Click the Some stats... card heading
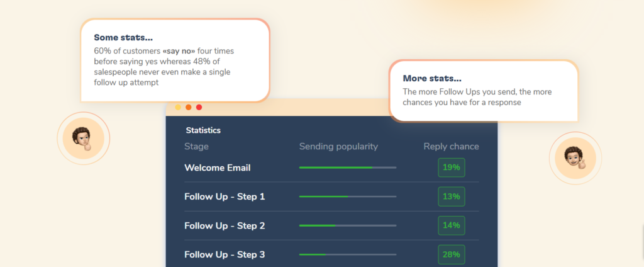This screenshot has width=644, height=267. point(123,37)
